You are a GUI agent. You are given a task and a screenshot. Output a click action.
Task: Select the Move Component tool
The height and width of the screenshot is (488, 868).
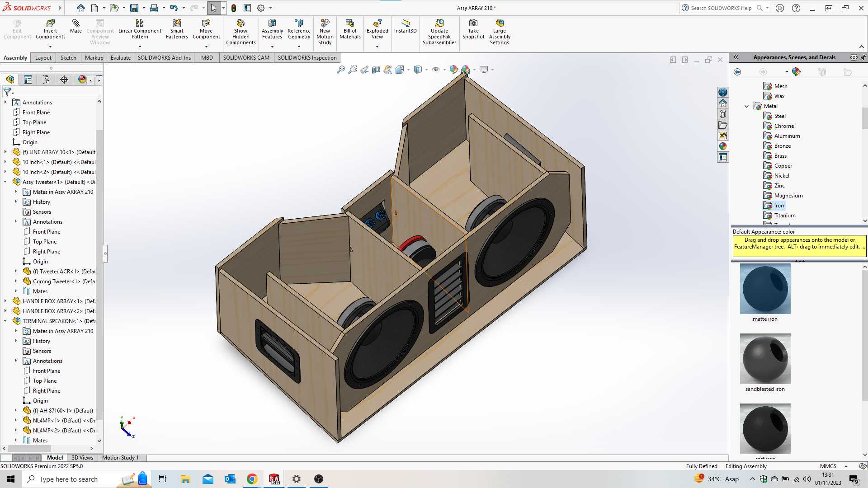point(206,29)
